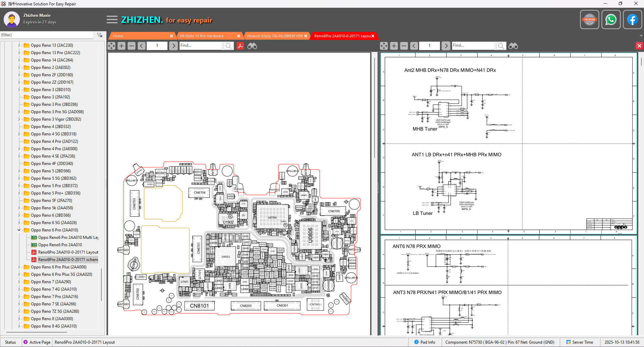Expand the Oppo Reno 7 Pro (2AA216) folder
The image size is (644, 347).
[19, 297]
